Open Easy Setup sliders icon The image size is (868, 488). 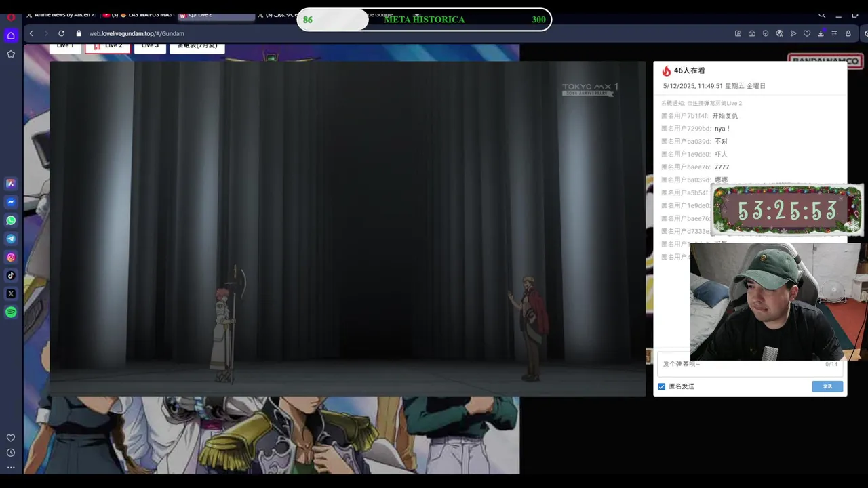pos(834,33)
